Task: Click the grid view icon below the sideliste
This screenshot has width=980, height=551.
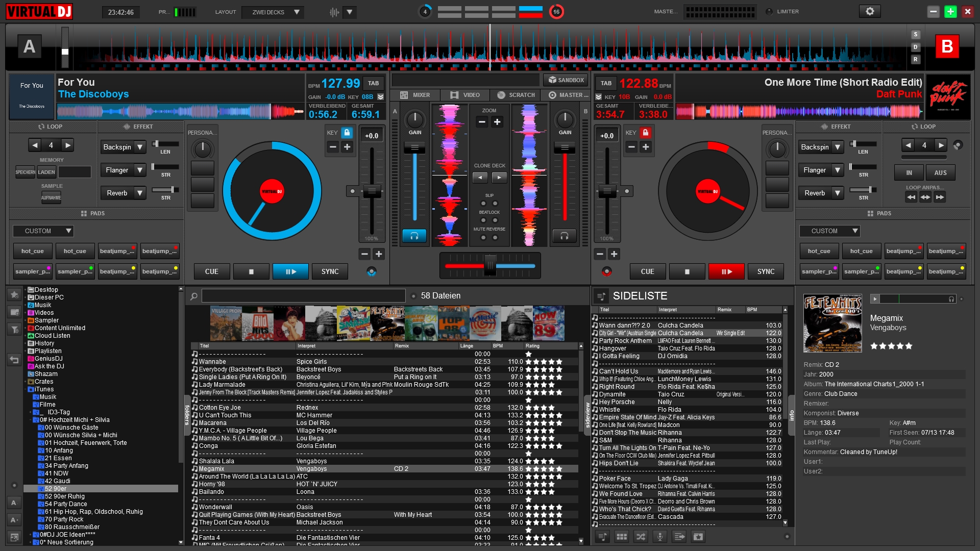Action: pos(622,536)
